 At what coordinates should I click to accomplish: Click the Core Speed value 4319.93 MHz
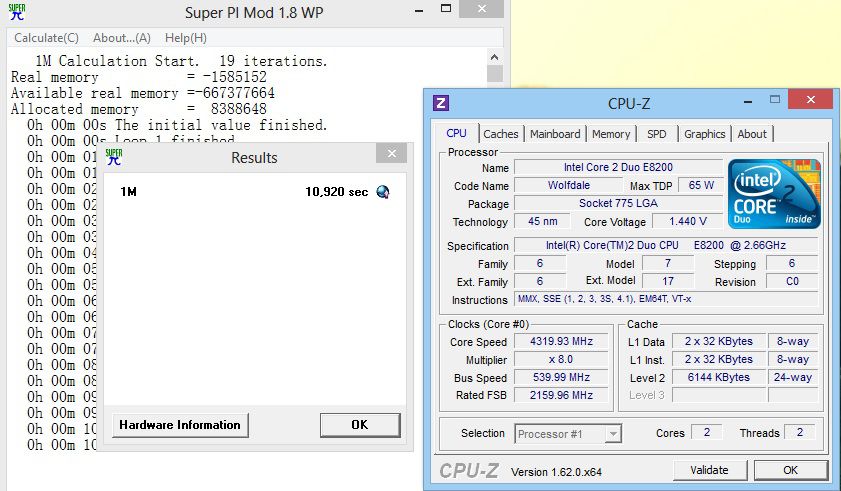pos(561,341)
